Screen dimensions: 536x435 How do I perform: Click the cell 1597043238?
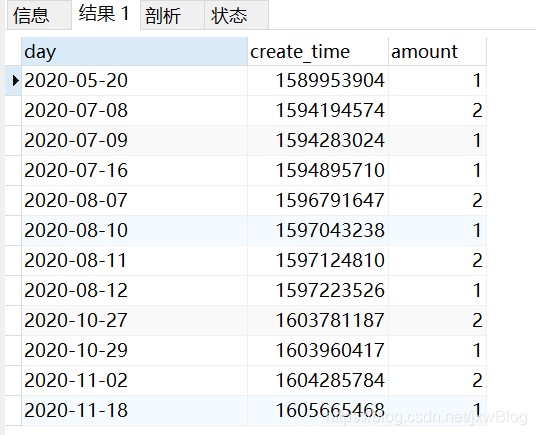pyautogui.click(x=318, y=230)
